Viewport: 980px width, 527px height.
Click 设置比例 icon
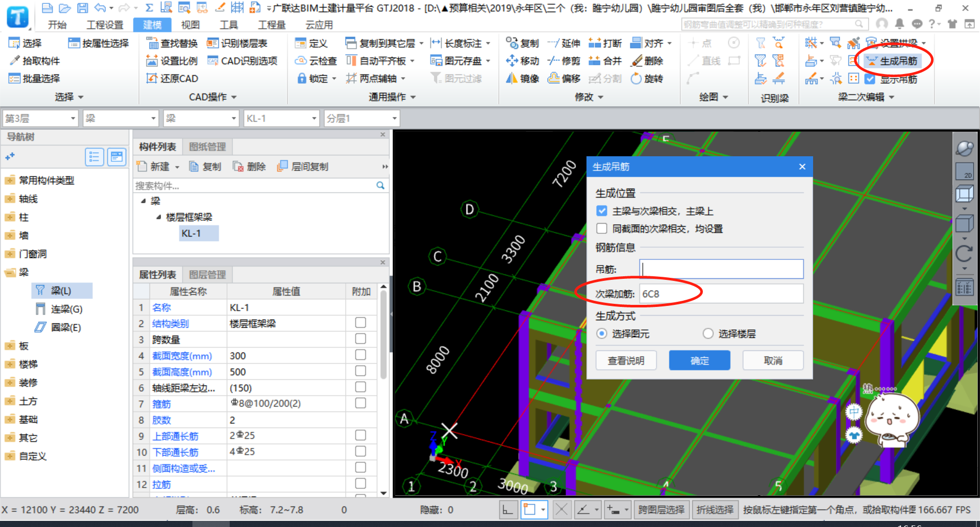[x=152, y=61]
